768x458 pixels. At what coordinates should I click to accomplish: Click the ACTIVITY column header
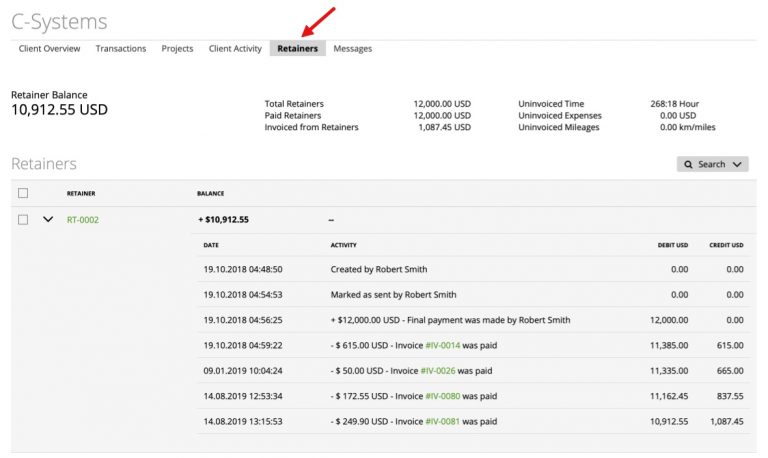point(343,245)
